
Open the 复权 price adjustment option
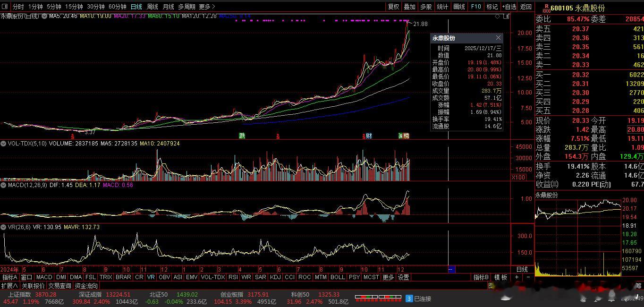point(393,7)
